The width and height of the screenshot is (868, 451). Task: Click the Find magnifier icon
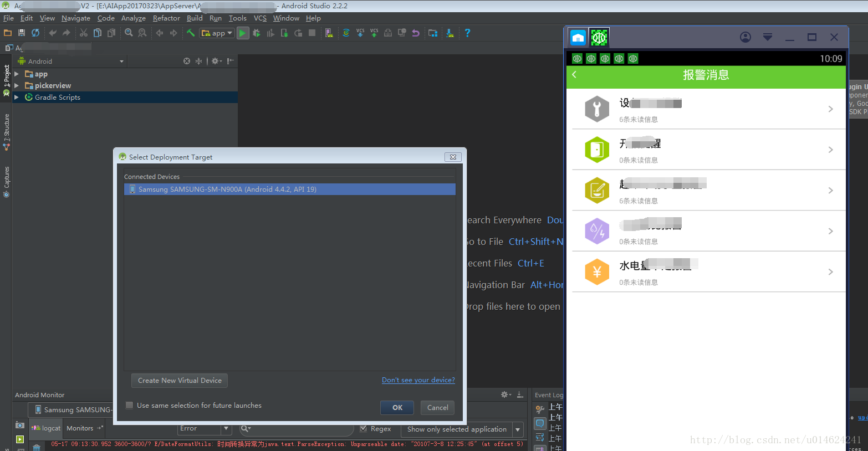(129, 33)
